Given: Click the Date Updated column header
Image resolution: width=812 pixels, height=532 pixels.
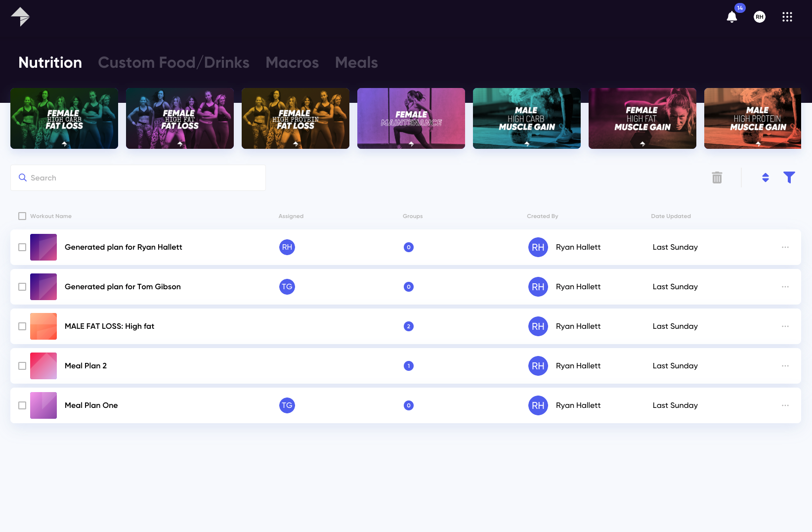Looking at the screenshot, I should (x=671, y=216).
